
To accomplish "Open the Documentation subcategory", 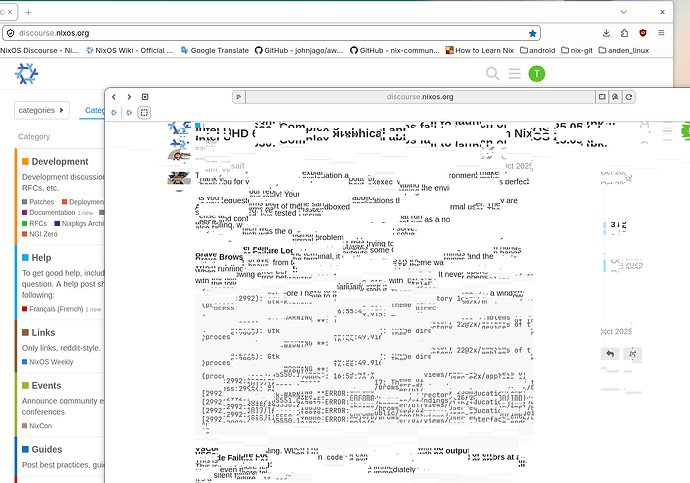I will (x=48, y=212).
